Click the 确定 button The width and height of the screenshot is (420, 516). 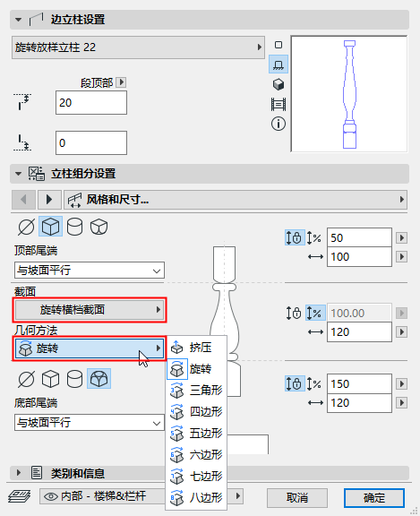click(374, 497)
